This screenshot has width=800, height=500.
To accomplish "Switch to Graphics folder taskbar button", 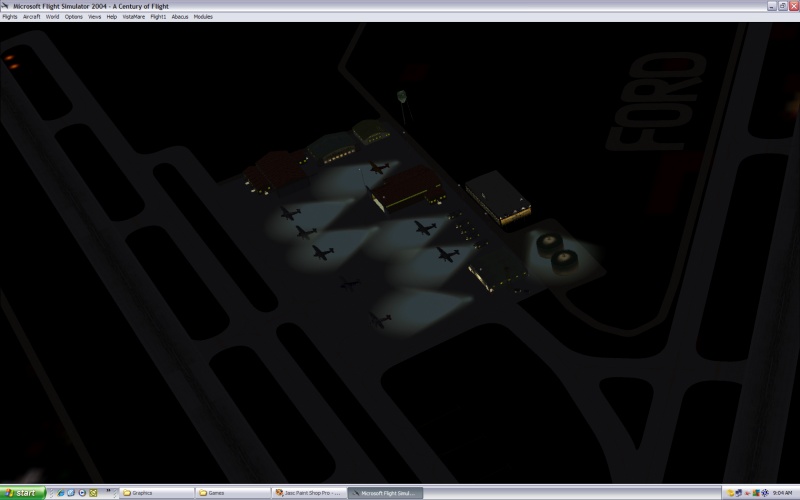I will tap(156, 493).
